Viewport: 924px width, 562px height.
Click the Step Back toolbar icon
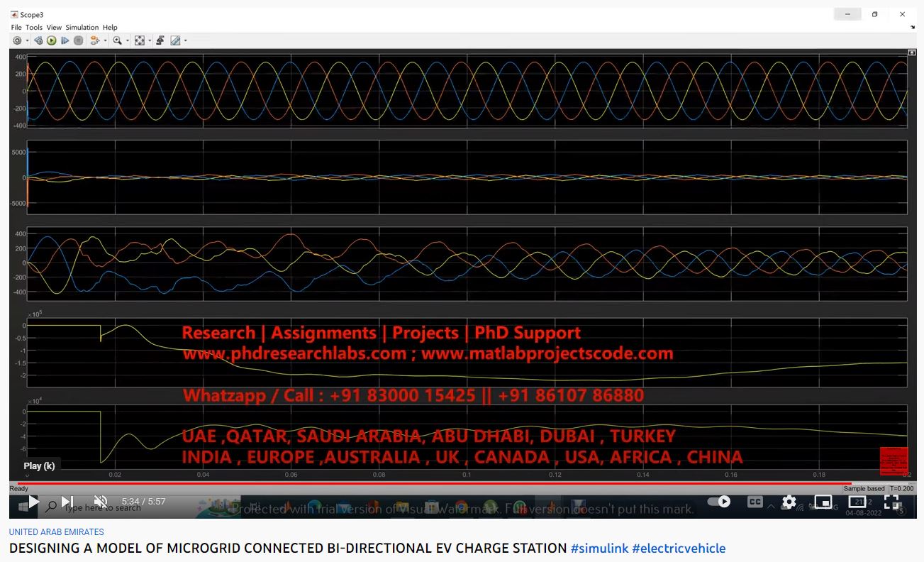[39, 40]
